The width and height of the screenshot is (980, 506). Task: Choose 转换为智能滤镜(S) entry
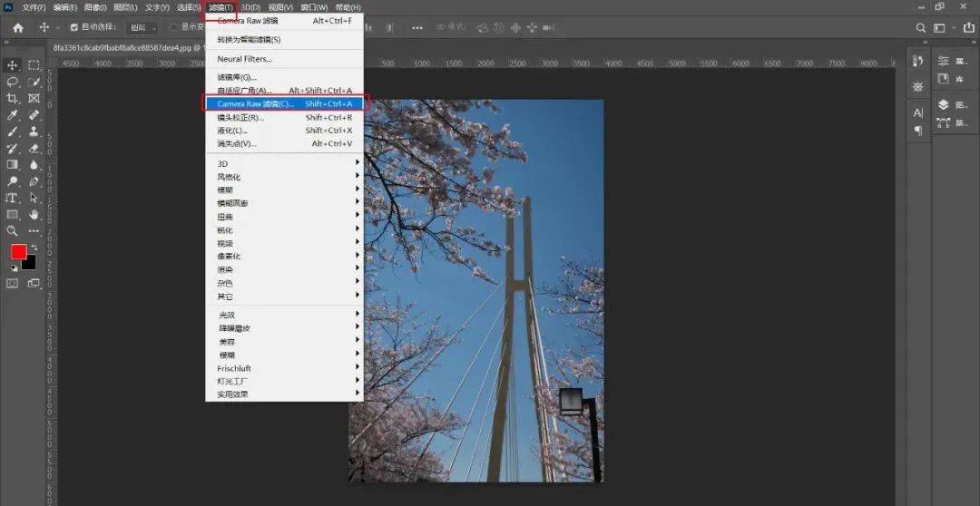click(284, 39)
